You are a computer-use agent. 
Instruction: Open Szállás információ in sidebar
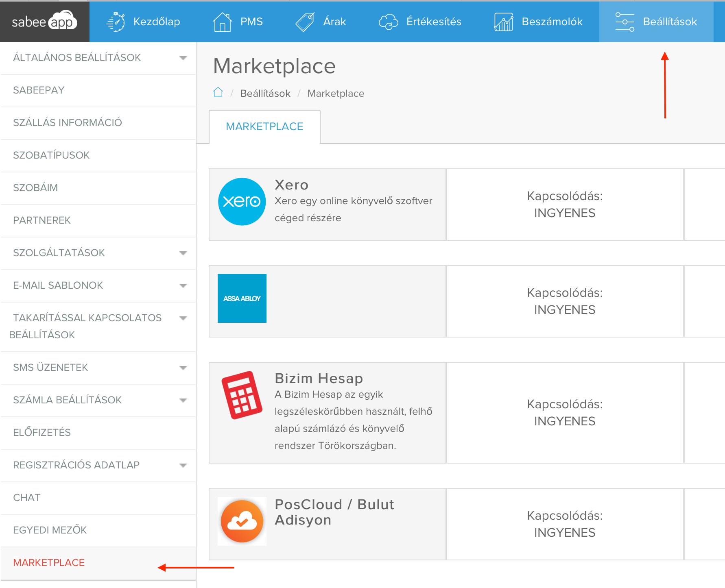[x=98, y=123]
